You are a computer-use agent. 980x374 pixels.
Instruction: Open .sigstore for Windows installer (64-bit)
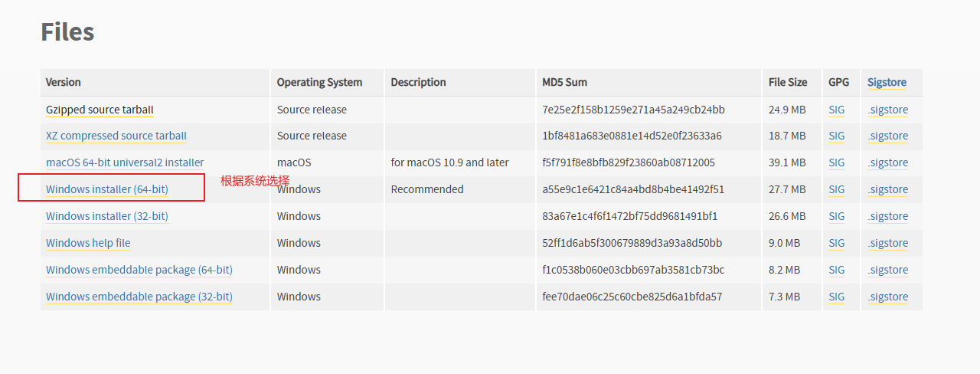[x=888, y=189]
